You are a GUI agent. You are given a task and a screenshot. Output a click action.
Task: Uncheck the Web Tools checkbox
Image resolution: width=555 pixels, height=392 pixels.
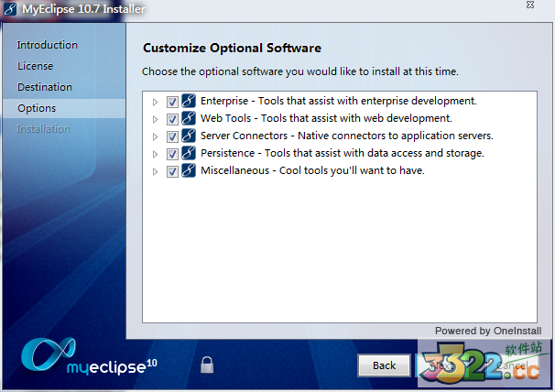coord(172,119)
